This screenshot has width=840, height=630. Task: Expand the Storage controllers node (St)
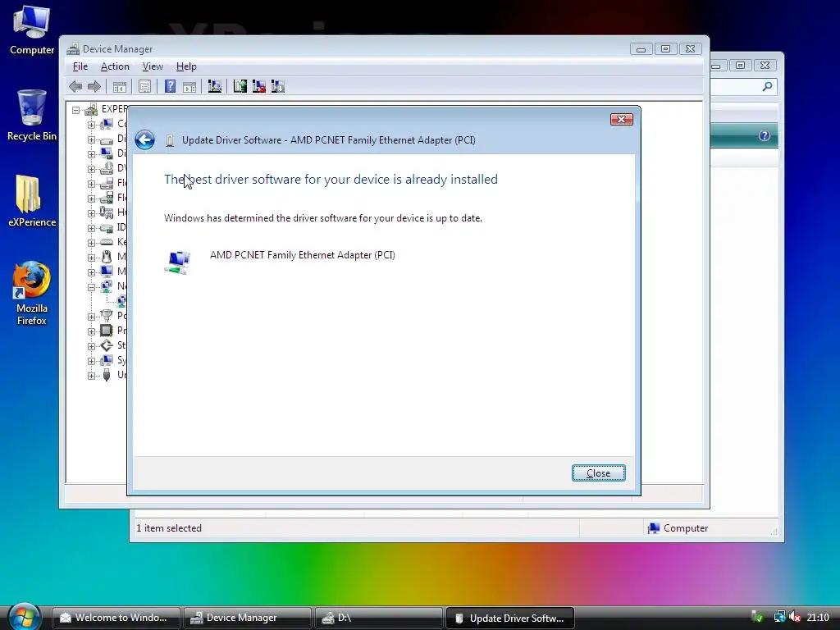click(91, 346)
